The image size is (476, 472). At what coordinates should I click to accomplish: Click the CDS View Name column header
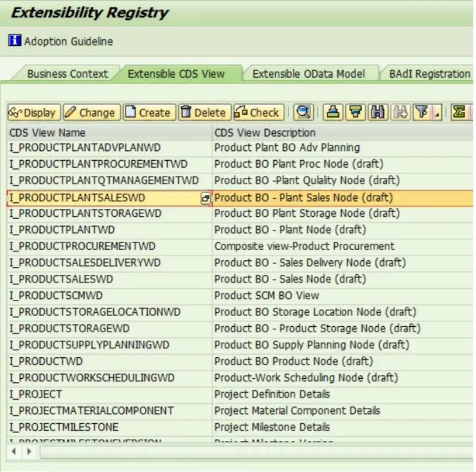109,133
